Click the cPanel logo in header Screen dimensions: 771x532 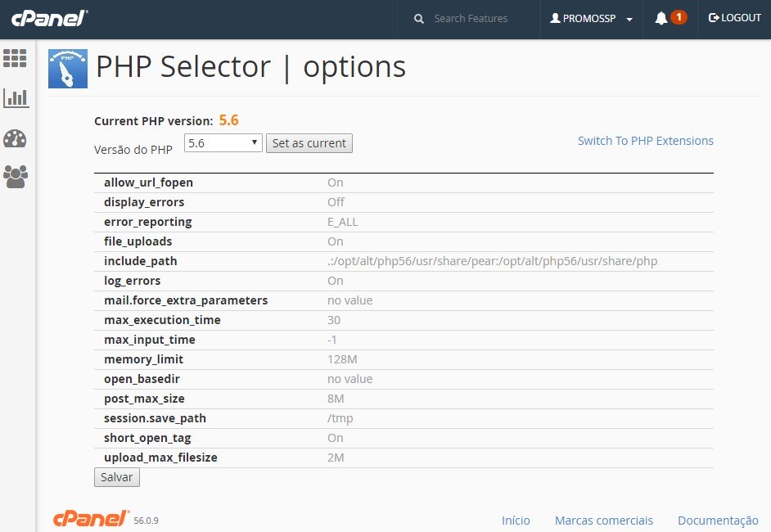49,19
